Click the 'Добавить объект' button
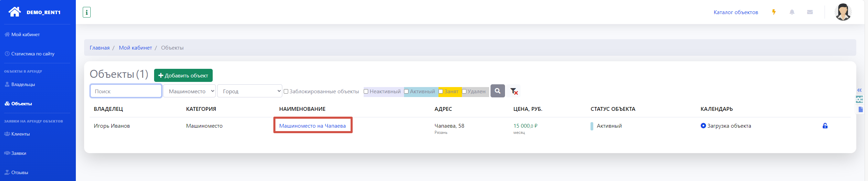The image size is (868, 181). (x=183, y=75)
